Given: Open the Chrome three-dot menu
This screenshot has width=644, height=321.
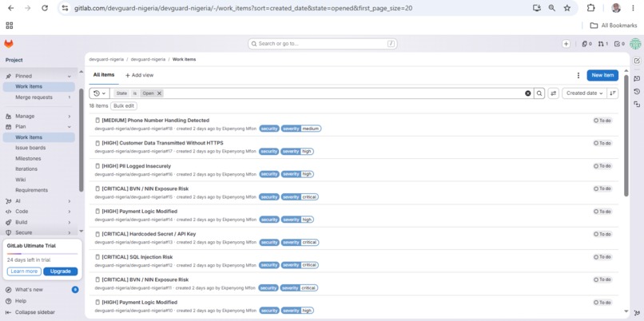Looking at the screenshot, I should point(634,8).
